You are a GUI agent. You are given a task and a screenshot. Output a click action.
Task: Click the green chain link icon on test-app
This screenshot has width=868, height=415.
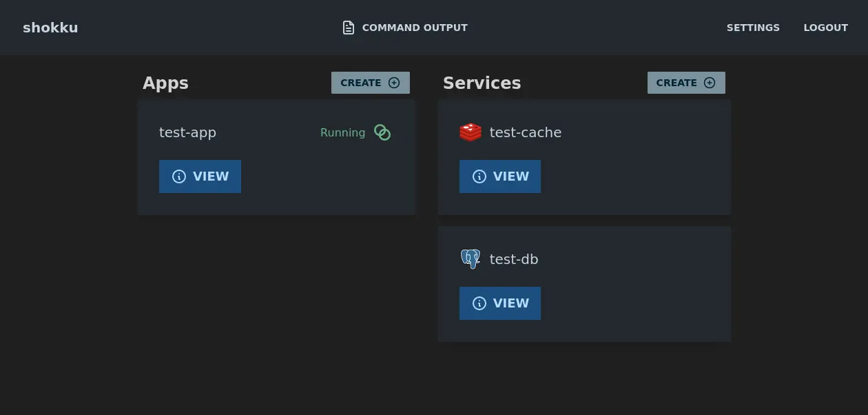coord(382,132)
